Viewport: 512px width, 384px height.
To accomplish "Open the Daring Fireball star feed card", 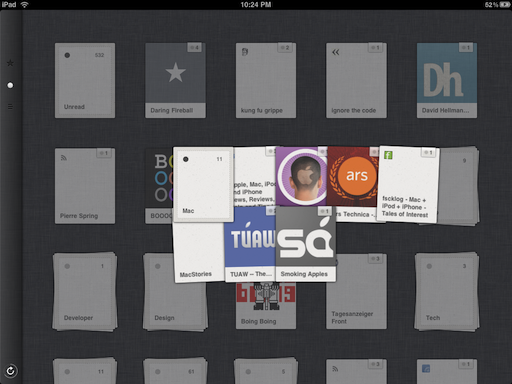I will [x=175, y=80].
